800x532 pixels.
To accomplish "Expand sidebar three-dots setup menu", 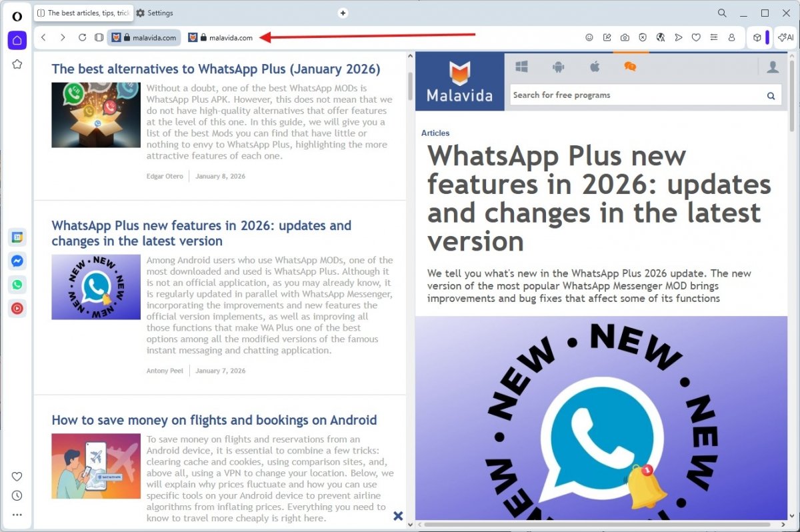I will (17, 515).
